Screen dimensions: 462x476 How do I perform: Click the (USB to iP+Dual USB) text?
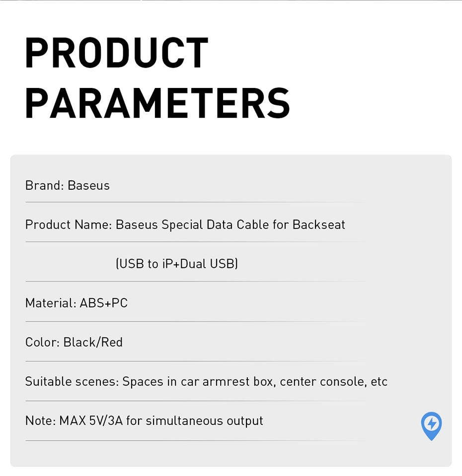point(177,264)
